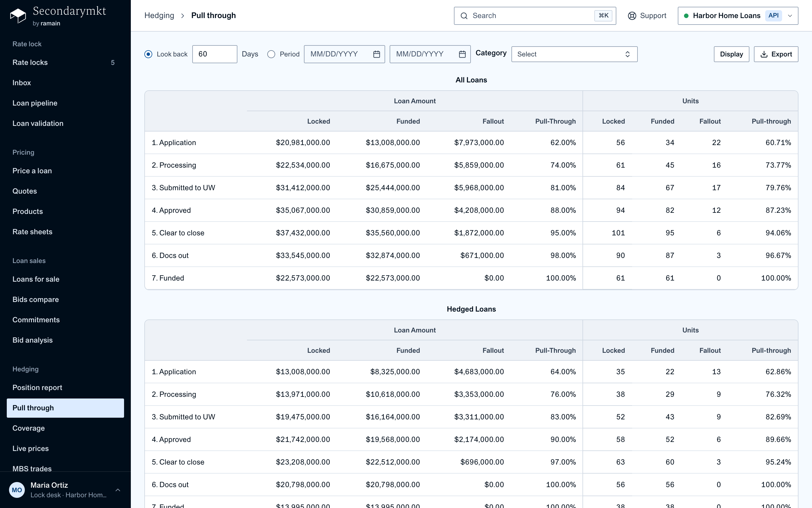Open the Category Select dropdown
Screen dimensions: 812x508
tap(574, 54)
